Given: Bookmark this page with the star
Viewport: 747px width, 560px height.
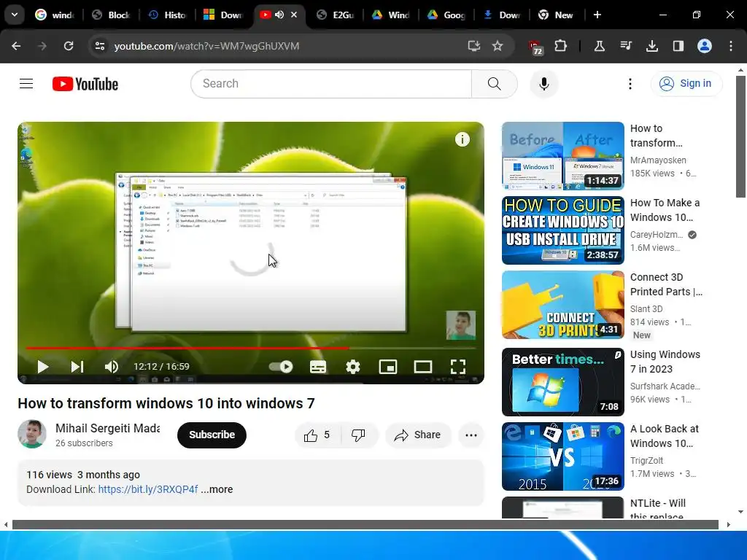Looking at the screenshot, I should tap(498, 46).
